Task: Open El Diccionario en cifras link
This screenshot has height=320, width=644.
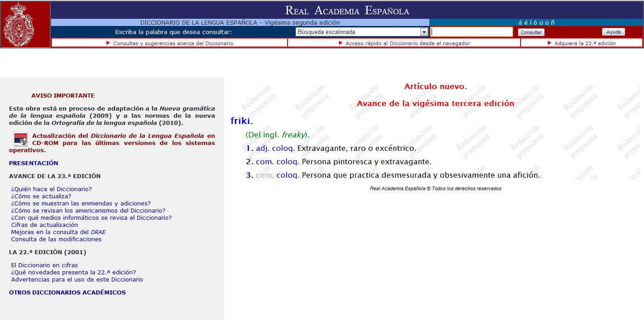Action: (44, 265)
